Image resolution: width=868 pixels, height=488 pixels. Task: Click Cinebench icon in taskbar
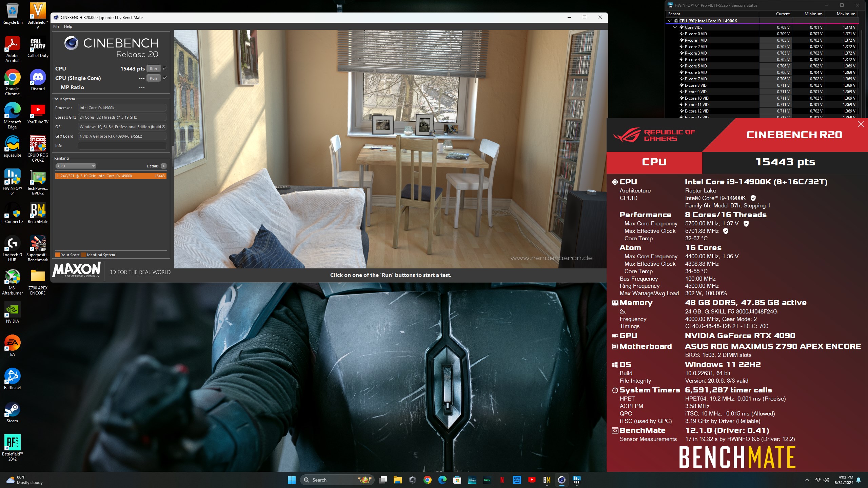click(561, 480)
